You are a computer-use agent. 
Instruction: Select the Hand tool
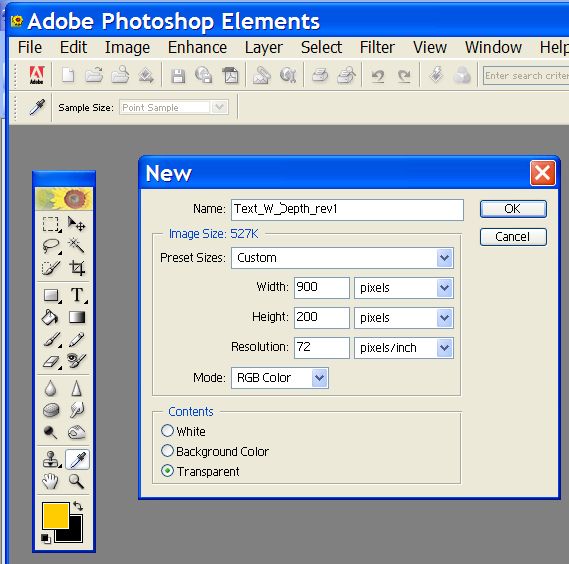point(50,482)
